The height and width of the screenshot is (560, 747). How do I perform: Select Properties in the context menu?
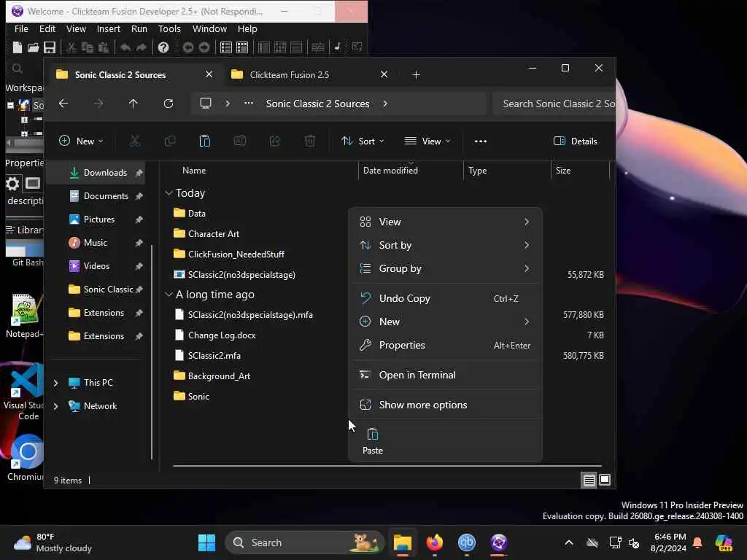click(x=445, y=345)
